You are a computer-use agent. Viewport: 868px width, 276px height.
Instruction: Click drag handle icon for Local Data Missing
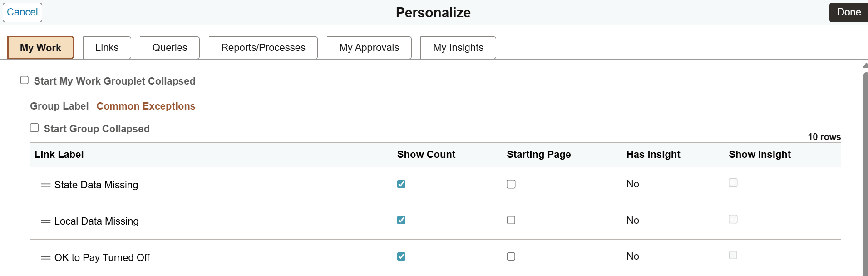pyautogui.click(x=45, y=221)
